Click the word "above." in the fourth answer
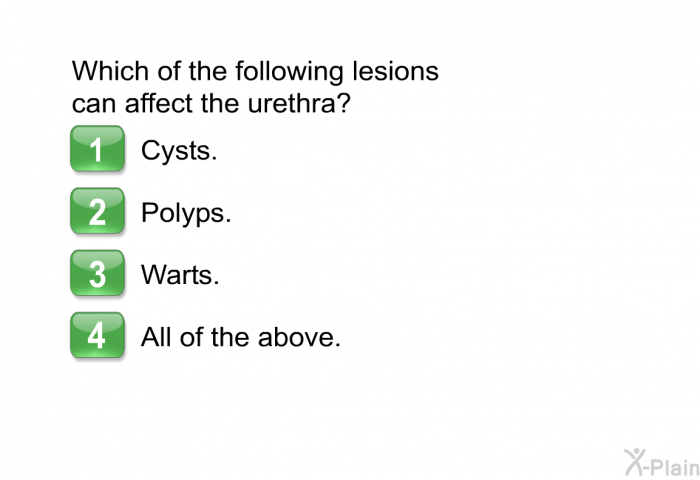Image resolution: width=700 pixels, height=480 pixels. tap(299, 337)
